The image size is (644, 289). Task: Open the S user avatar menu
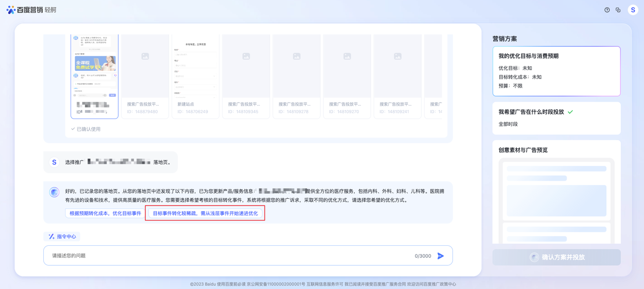(x=633, y=10)
